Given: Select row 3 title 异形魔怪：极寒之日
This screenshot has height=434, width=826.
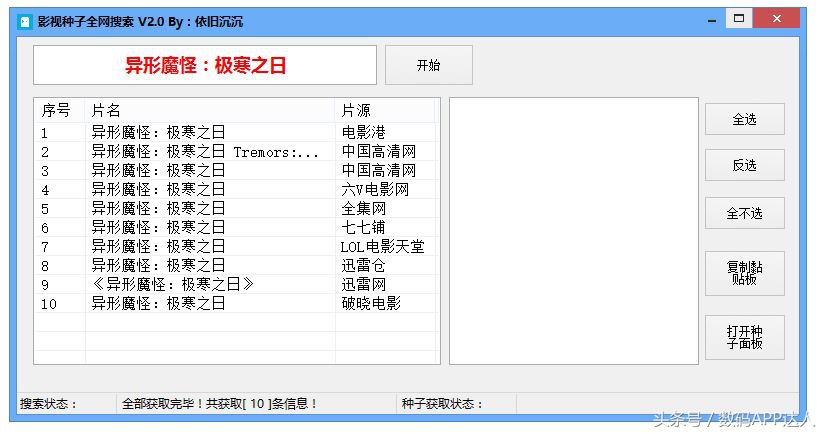Looking at the screenshot, I should click(158, 171).
